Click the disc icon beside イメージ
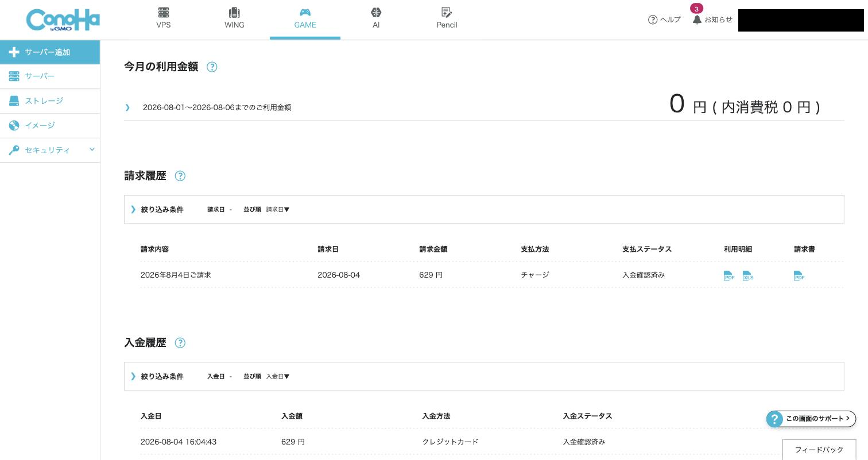This screenshot has width=868, height=460. tap(14, 126)
